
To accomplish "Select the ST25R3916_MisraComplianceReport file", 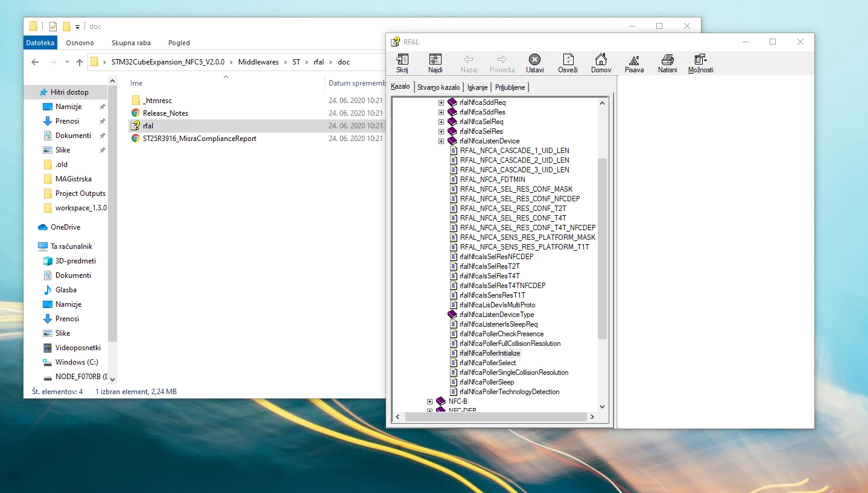I will [200, 139].
